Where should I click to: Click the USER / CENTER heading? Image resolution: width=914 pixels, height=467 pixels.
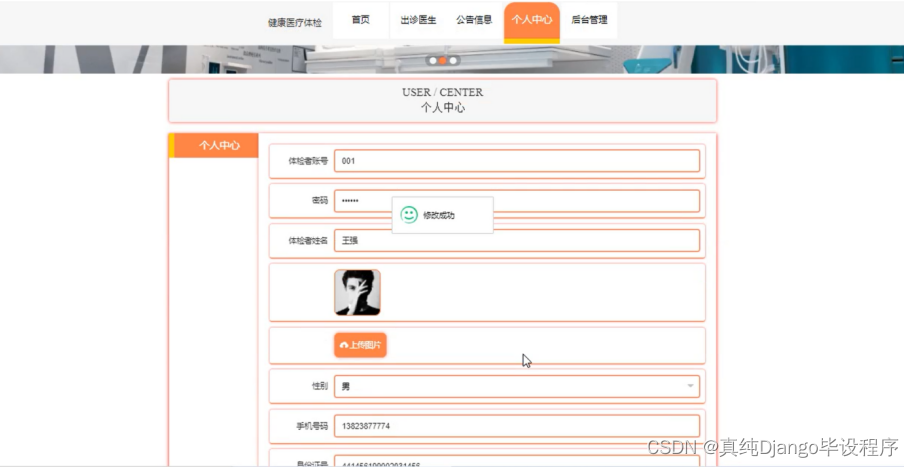(x=442, y=92)
